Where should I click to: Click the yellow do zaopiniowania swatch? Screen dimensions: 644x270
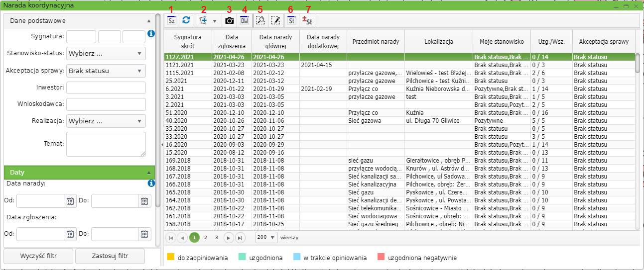coord(170,258)
